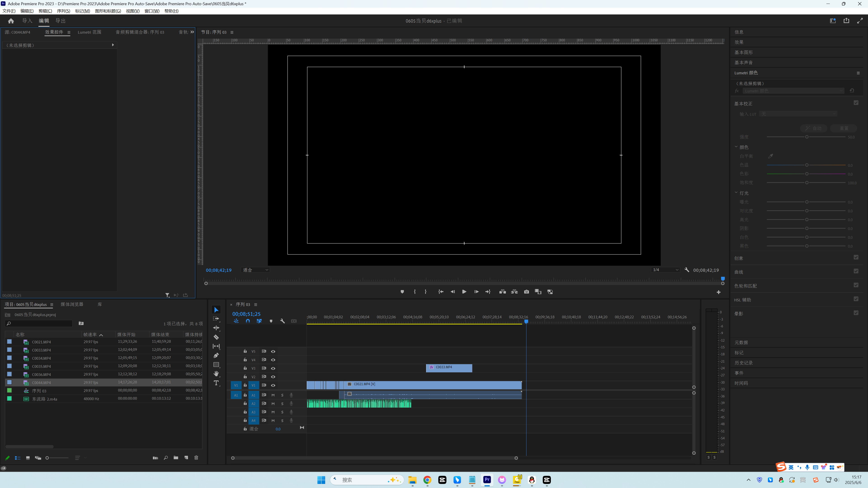This screenshot has width=868, height=488.
Task: Open the 1/4 playback resolution dropdown
Action: pos(665,270)
